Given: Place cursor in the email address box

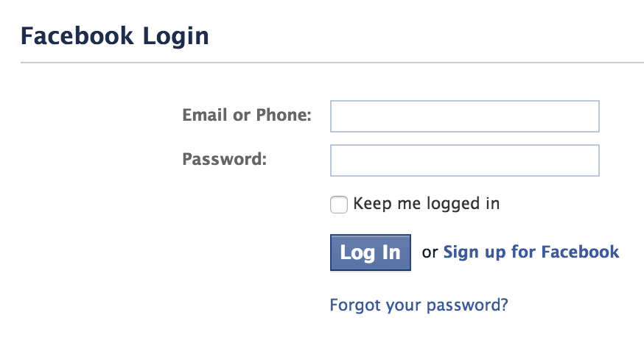Looking at the screenshot, I should coord(464,116).
